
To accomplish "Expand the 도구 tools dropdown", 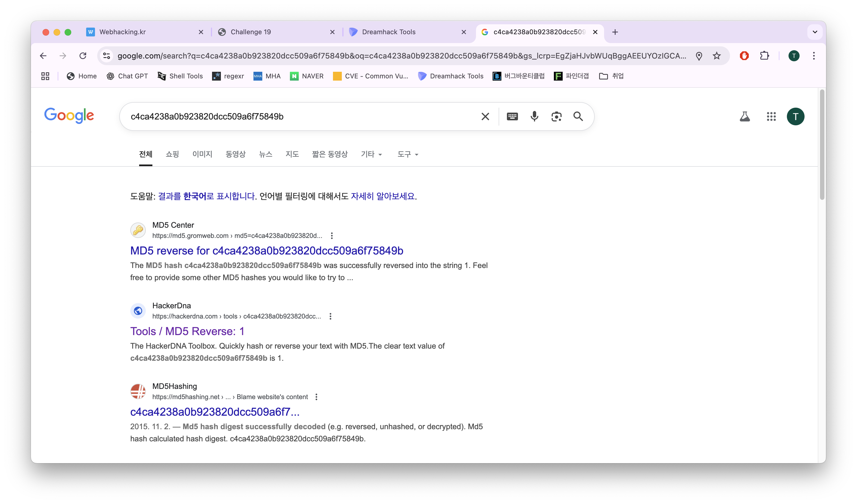I will click(408, 154).
